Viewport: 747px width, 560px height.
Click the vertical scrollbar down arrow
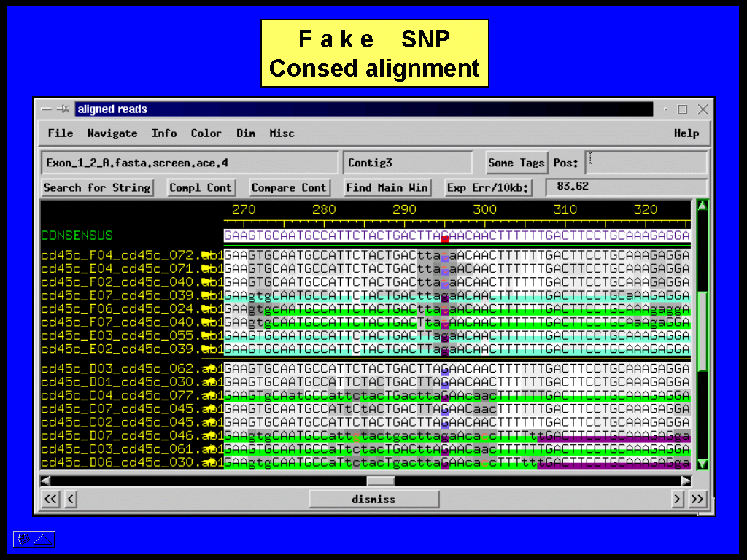click(x=703, y=464)
